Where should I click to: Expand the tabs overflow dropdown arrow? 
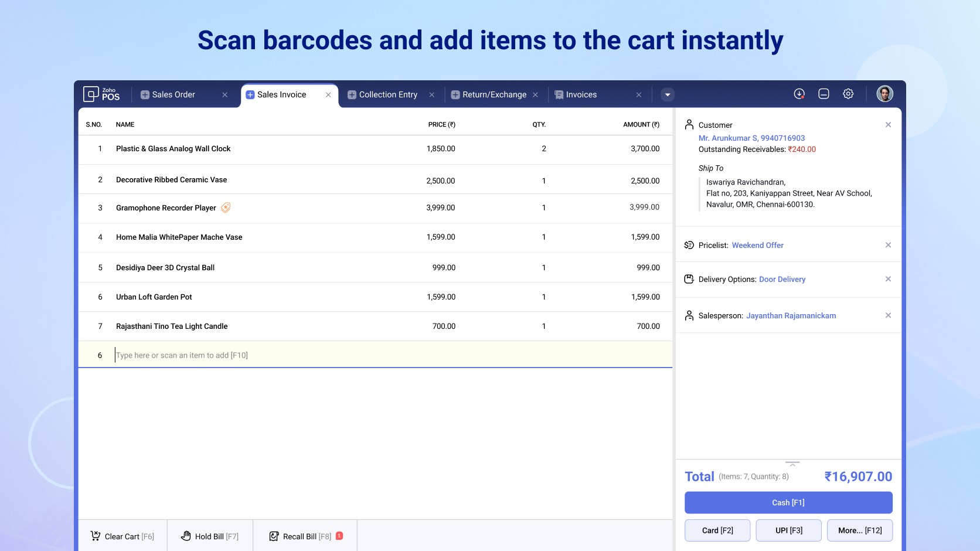668,95
